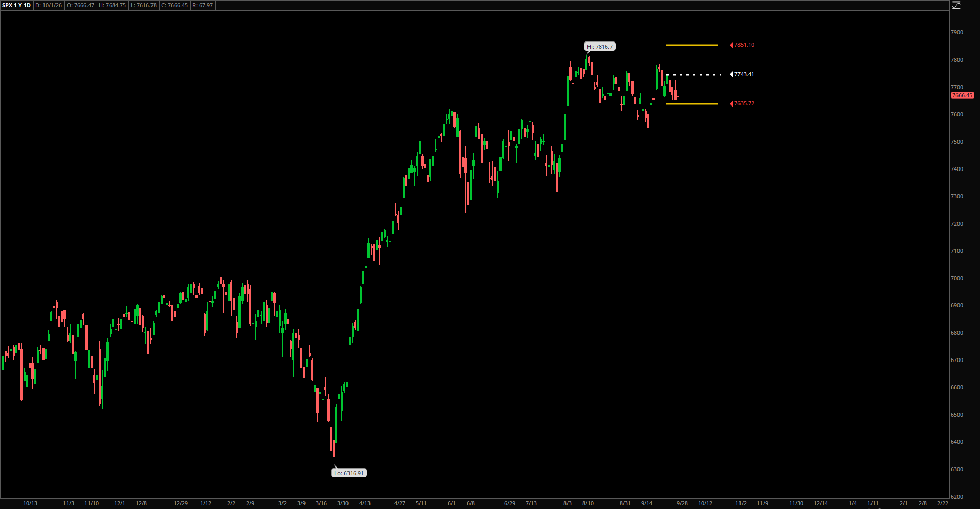The width and height of the screenshot is (980, 509).
Task: Click the open value O: 7666.47
Action: [x=80, y=5]
